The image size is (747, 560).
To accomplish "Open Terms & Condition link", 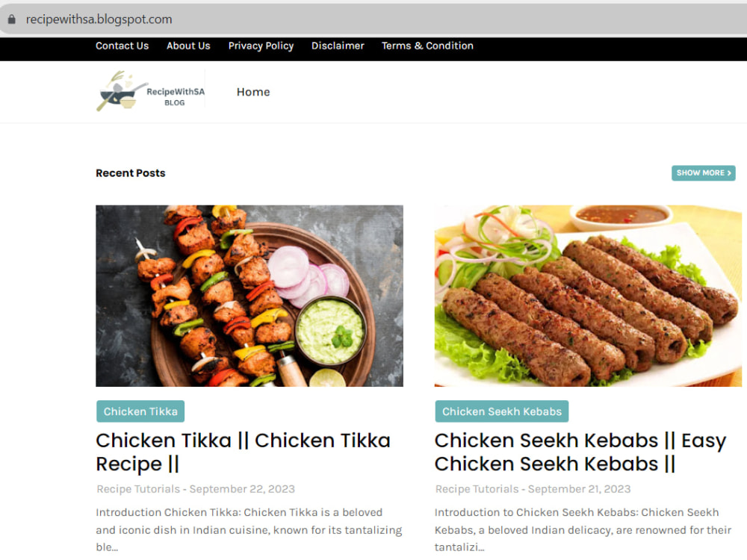I will click(x=427, y=46).
